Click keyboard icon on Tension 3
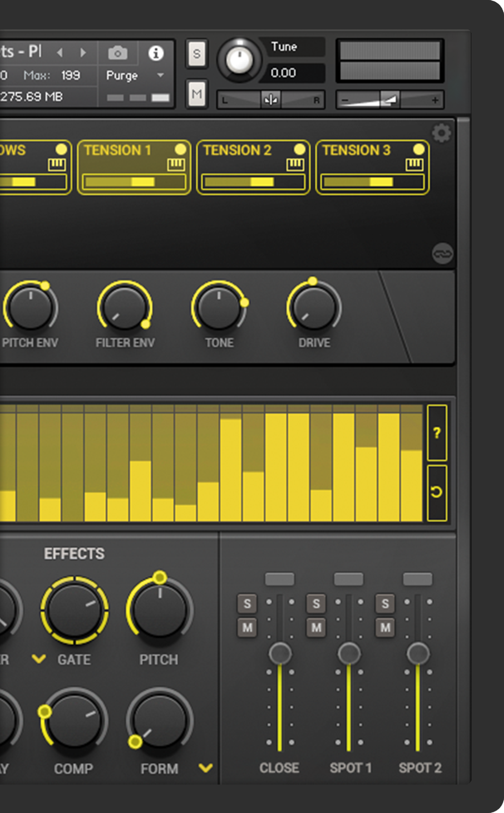Screen dimensions: 504x813 [414, 164]
